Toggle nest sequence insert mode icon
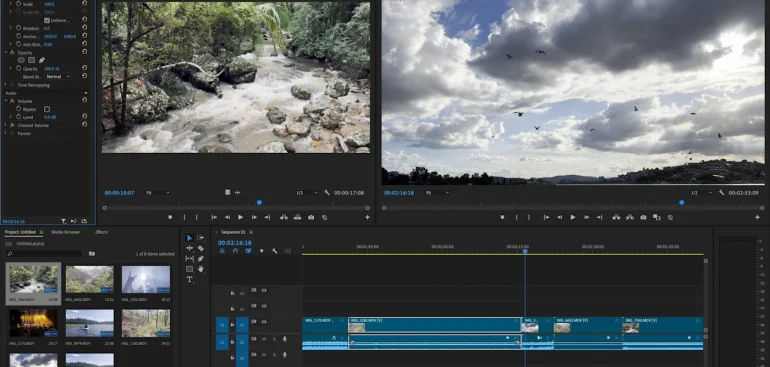The width and height of the screenshot is (770, 367). click(222, 251)
